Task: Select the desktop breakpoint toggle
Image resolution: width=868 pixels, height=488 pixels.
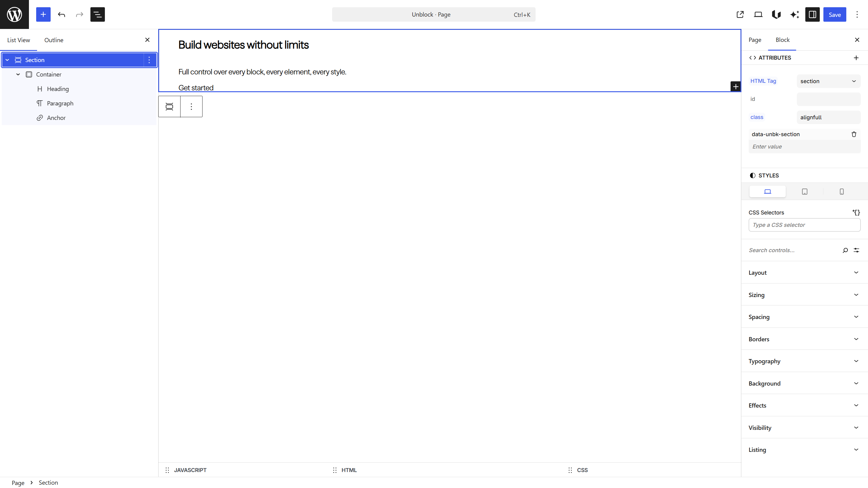Action: (x=768, y=191)
